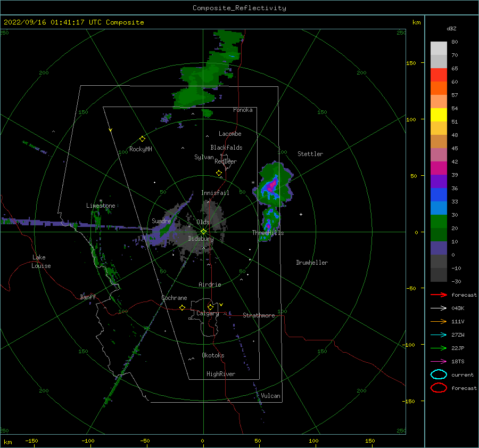Click the Blackfalds label on the map
Viewport: 479px width, 448px height.
[x=226, y=148]
